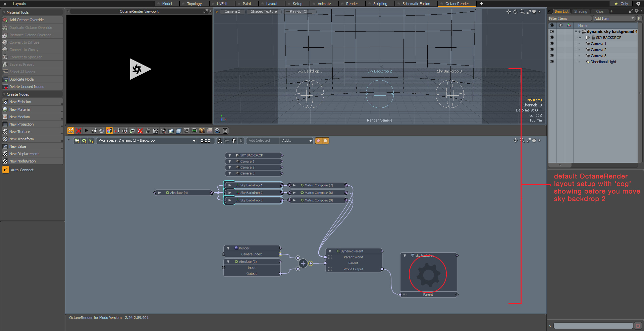Click the film reel animation render icon

click(217, 131)
